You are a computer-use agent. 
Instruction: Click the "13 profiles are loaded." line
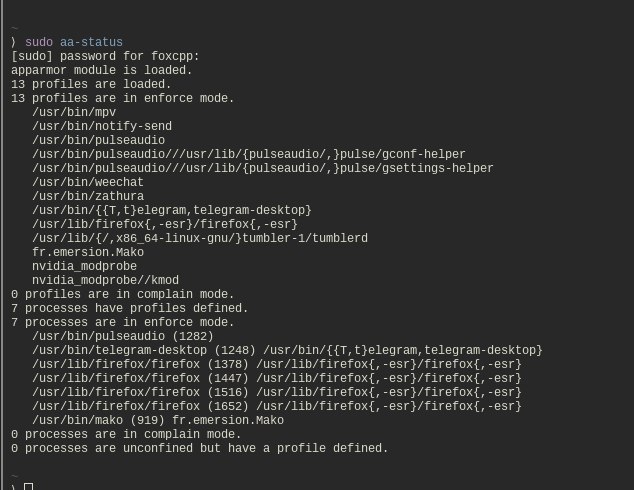click(x=92, y=84)
